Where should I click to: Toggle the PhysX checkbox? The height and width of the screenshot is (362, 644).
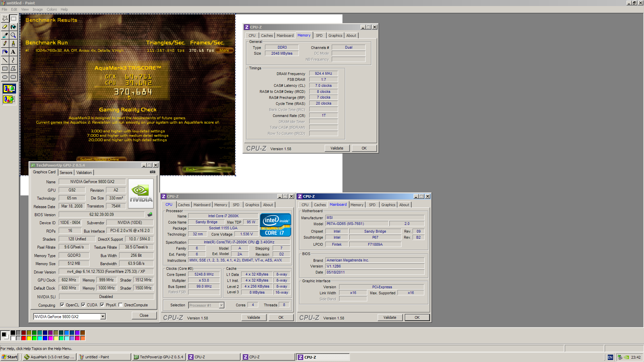pyautogui.click(x=102, y=305)
